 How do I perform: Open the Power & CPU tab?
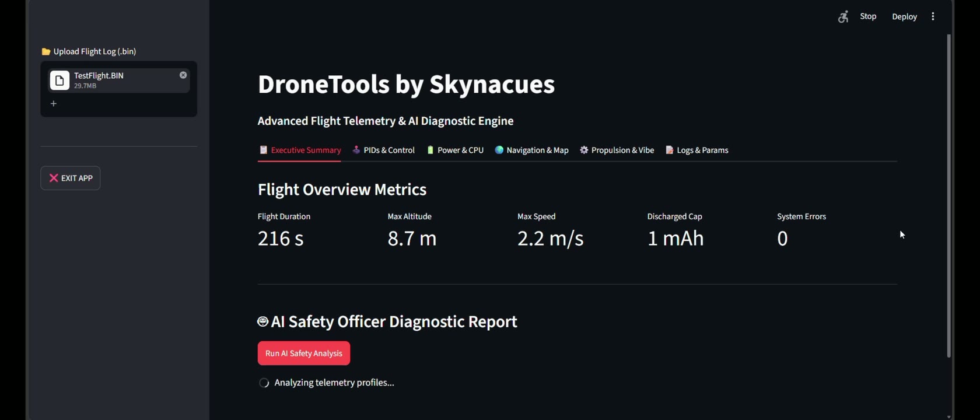click(455, 150)
